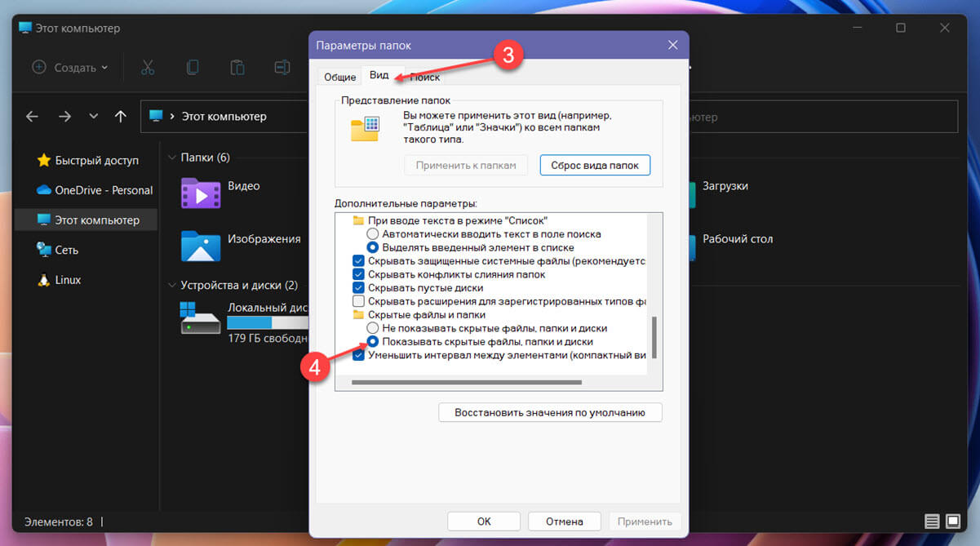Click the Rename icon in Explorer toolbar

pyautogui.click(x=282, y=68)
